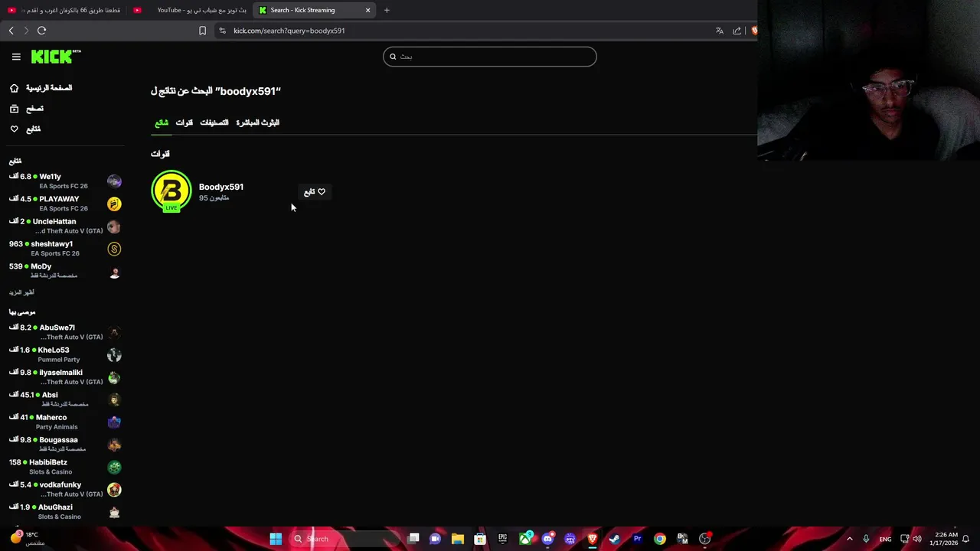Screen dimensions: 980x551
Task: Open Microsoft Store from taskbar
Action: pyautogui.click(x=480, y=539)
